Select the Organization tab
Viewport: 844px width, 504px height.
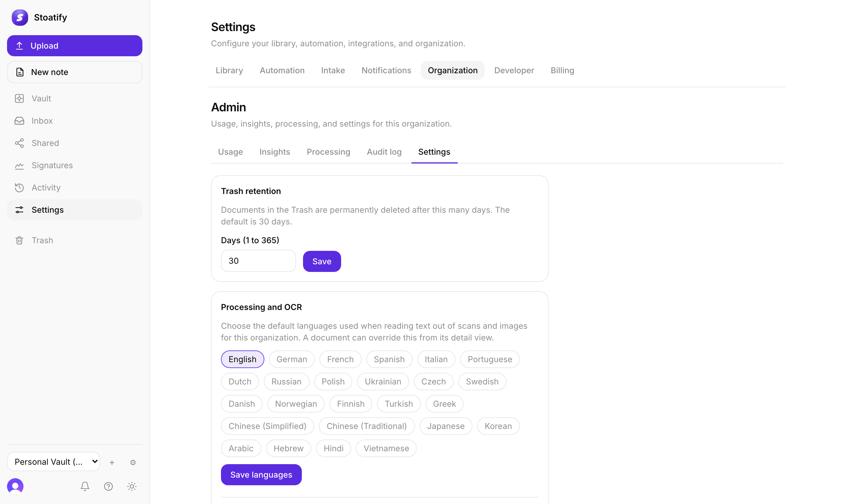tap(452, 70)
